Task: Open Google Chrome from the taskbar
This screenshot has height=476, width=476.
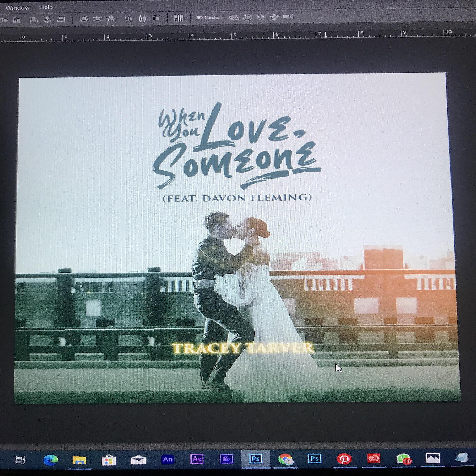Action: click(286, 459)
